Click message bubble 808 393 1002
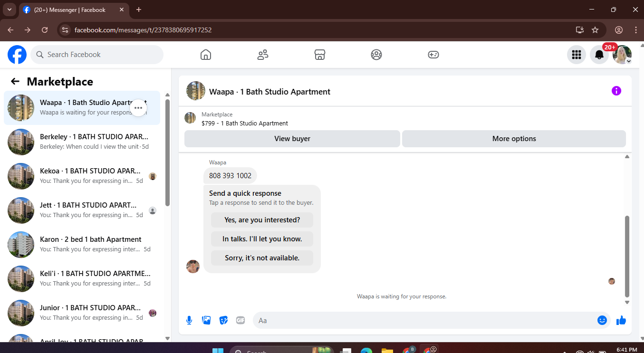The image size is (644, 353). point(230,176)
